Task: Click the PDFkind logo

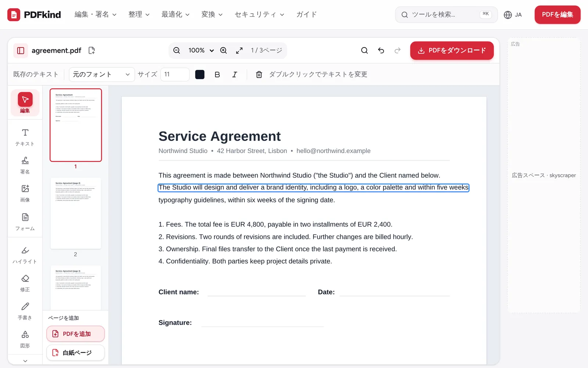Action: pos(34,15)
